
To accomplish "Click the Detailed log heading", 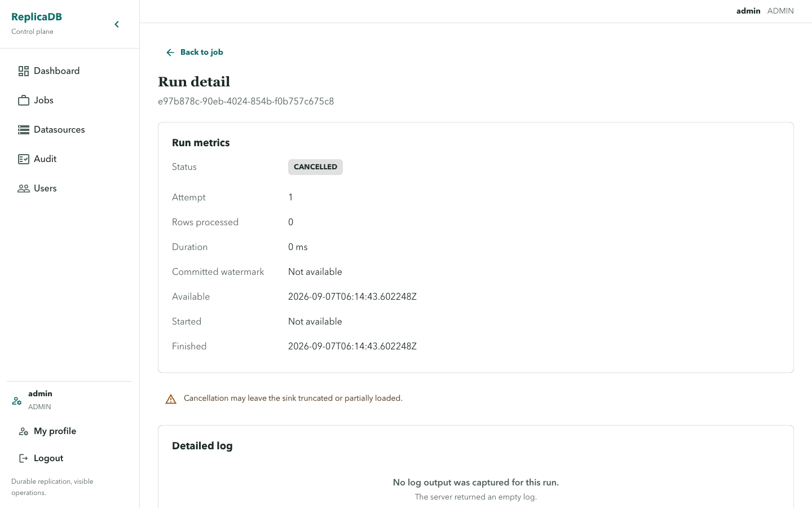I will [202, 446].
